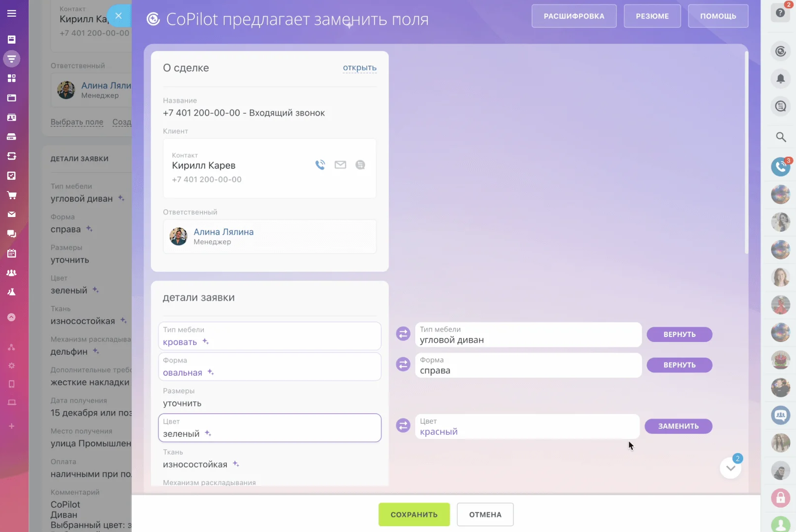Open the notifications bell in right sidebar
The width and height of the screenshot is (796, 532).
tap(780, 78)
